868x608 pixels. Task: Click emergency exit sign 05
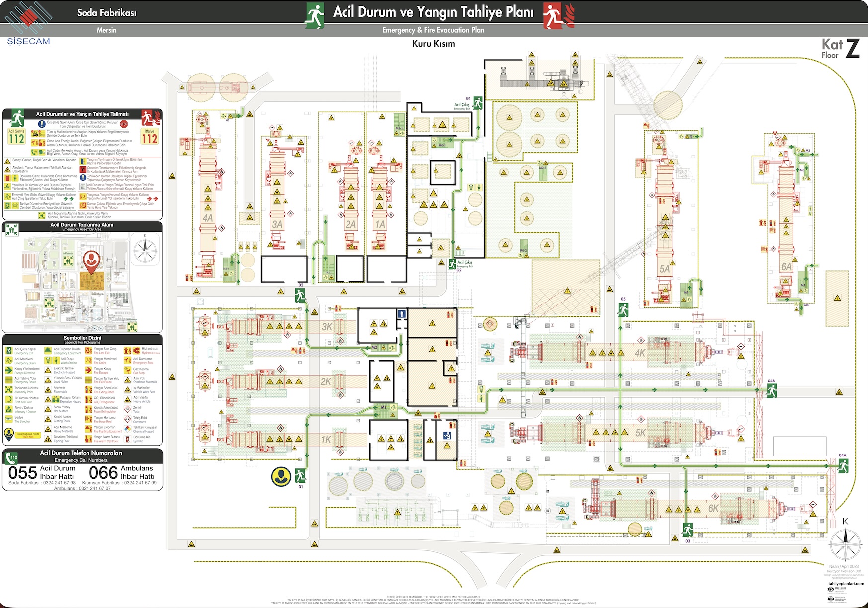(x=623, y=310)
